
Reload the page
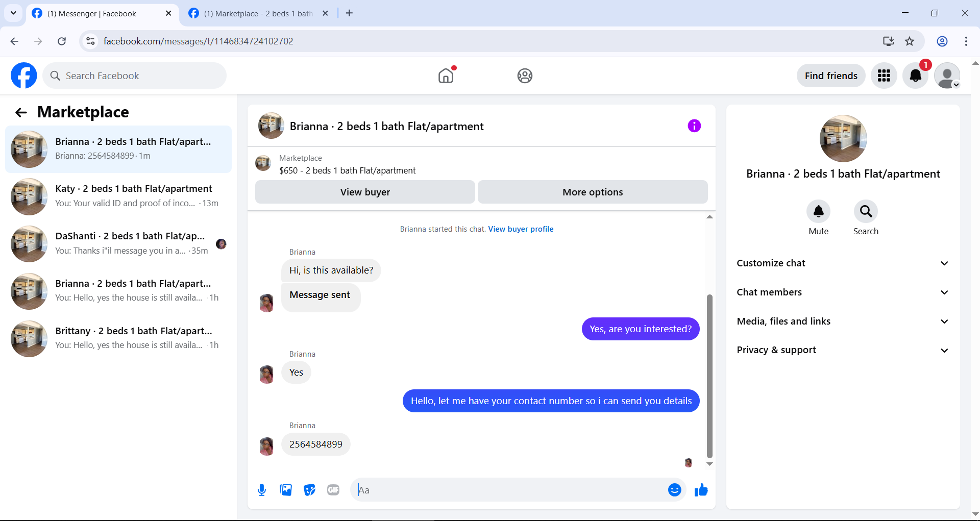(x=62, y=41)
